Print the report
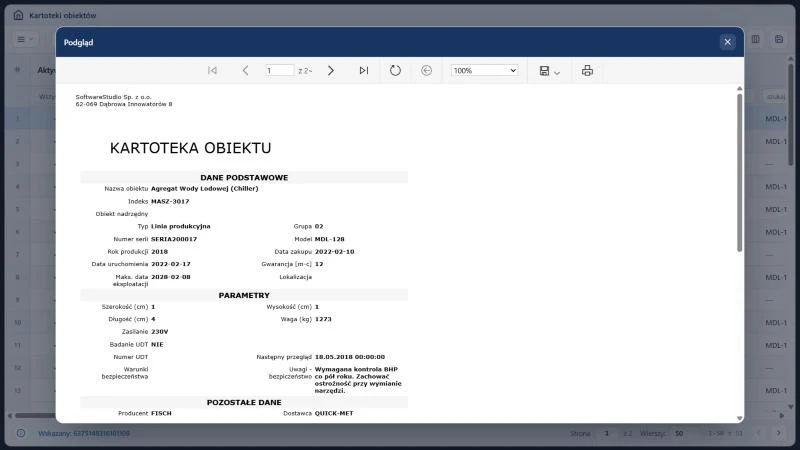The image size is (800, 450). coord(587,70)
